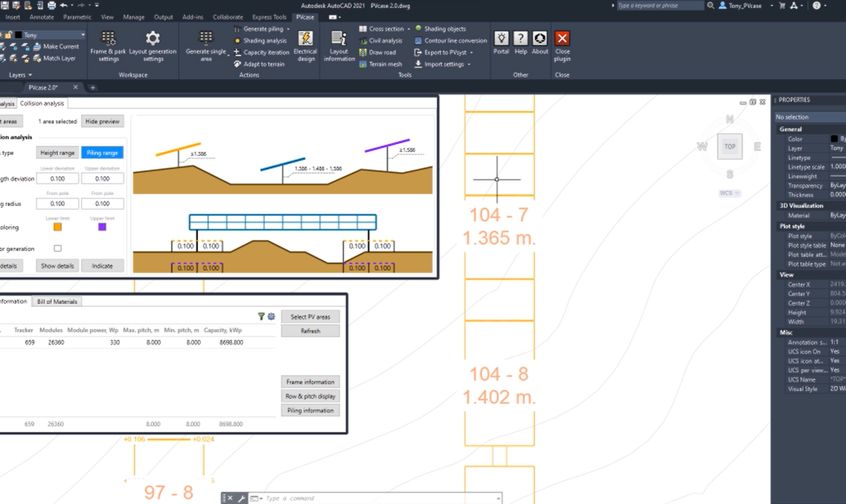Click the Hide preview button
Image resolution: width=846 pixels, height=504 pixels.
(x=102, y=121)
